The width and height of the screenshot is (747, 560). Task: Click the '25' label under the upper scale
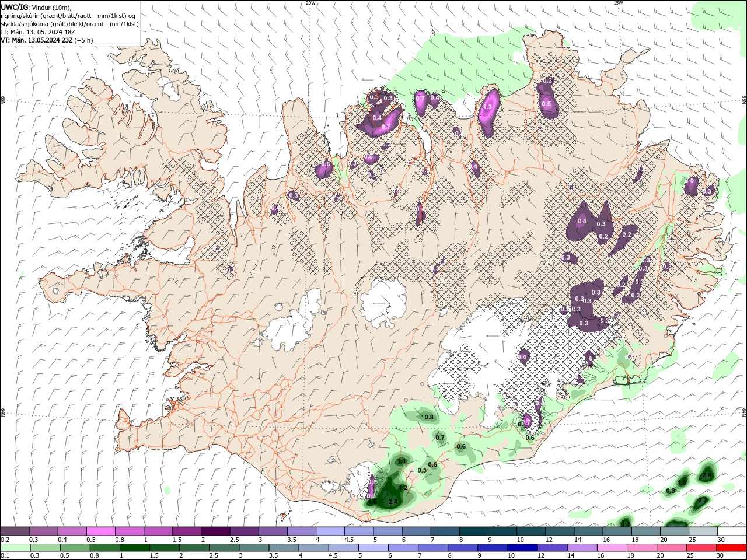(x=692, y=540)
